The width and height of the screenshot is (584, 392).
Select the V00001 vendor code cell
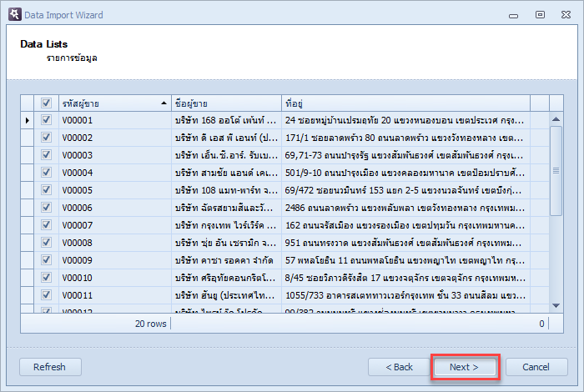[x=115, y=120]
